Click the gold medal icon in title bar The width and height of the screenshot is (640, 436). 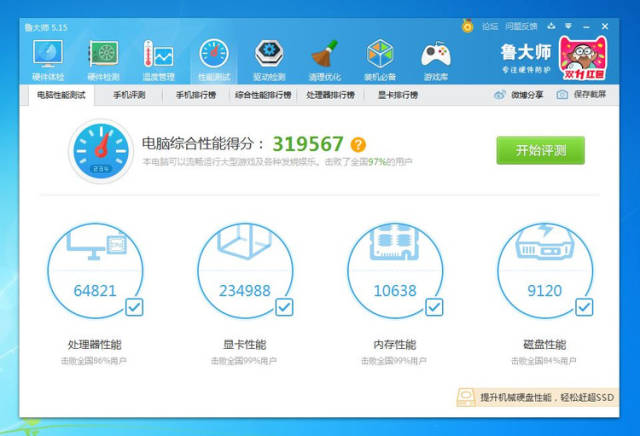pos(467,26)
